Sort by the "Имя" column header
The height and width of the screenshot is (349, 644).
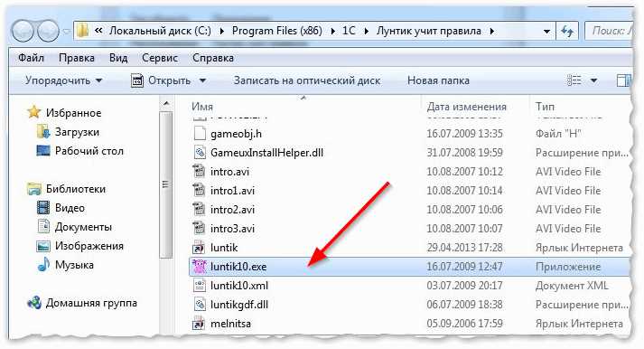(202, 107)
